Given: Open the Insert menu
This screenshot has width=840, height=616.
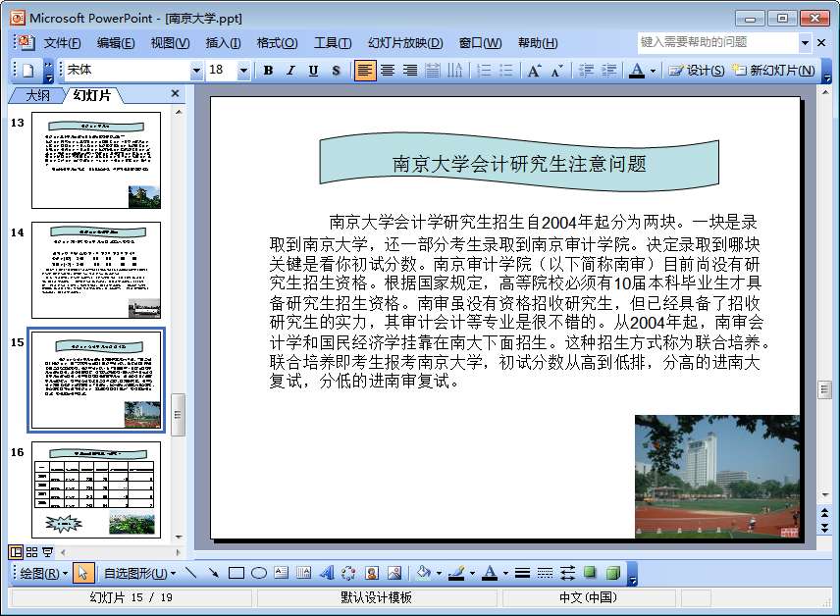Looking at the screenshot, I should pyautogui.click(x=223, y=43).
